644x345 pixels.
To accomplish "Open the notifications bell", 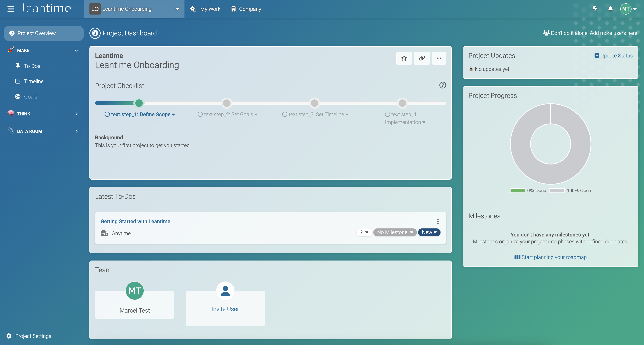I will [x=610, y=9].
